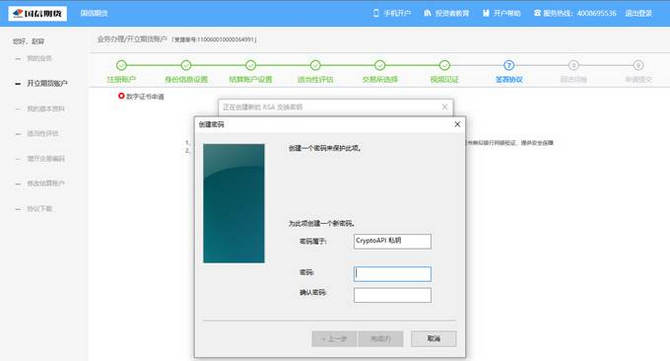Click the blue step 7 circle above 签署协议
Screen dimensions: 670x361
coord(509,65)
